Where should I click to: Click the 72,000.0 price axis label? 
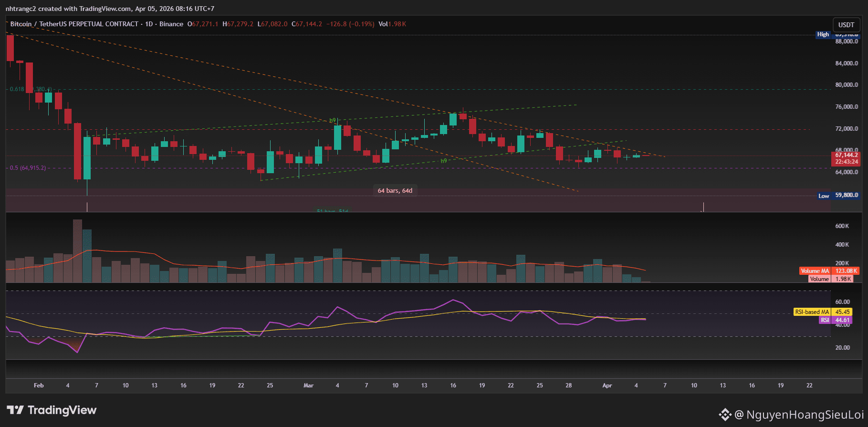(847, 129)
